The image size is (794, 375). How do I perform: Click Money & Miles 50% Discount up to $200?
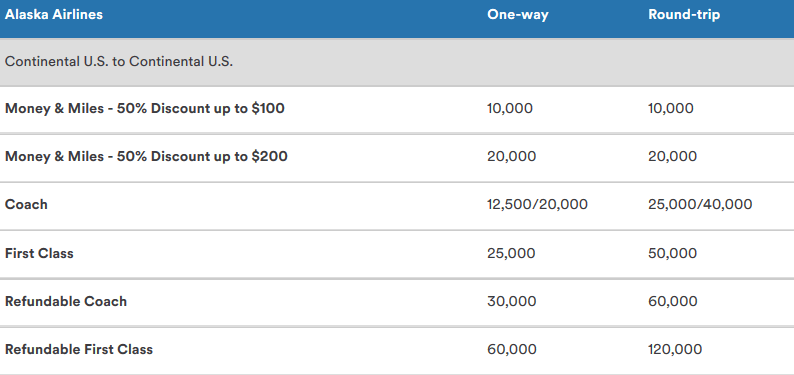coord(146,156)
